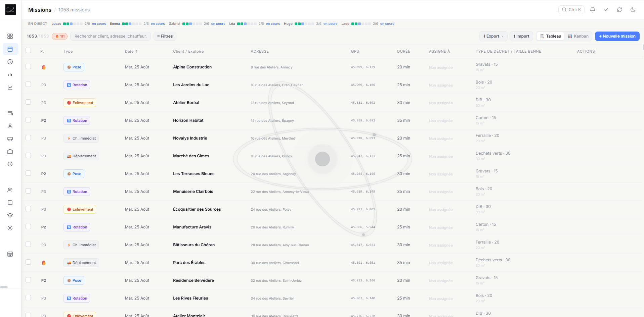644x317 pixels.
Task: Click the urgent 111 fire badge
Action: (60, 36)
